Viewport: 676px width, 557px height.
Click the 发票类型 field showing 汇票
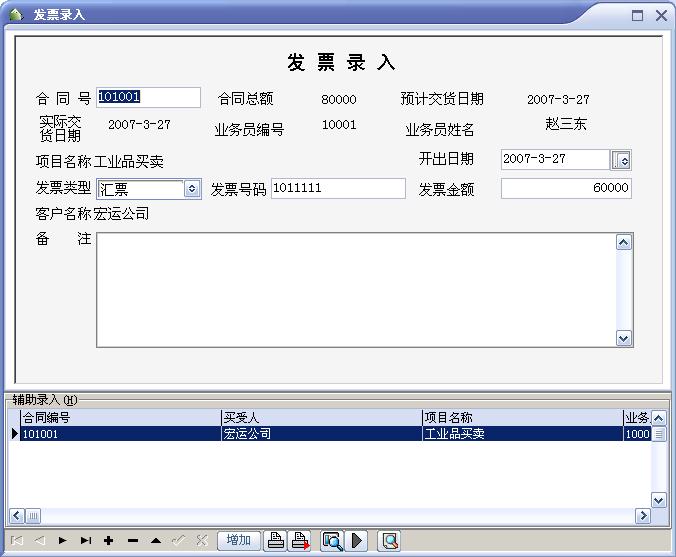point(141,189)
